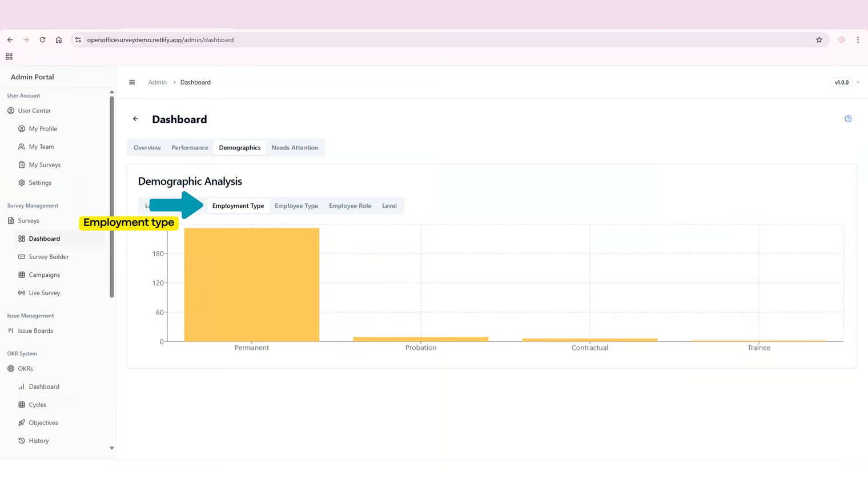868x488 pixels.
Task: Click the hamburger sidebar toggle icon
Action: click(x=132, y=82)
